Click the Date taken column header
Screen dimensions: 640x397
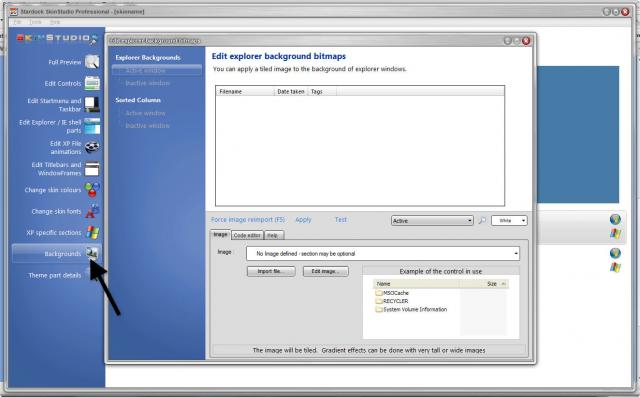point(291,91)
